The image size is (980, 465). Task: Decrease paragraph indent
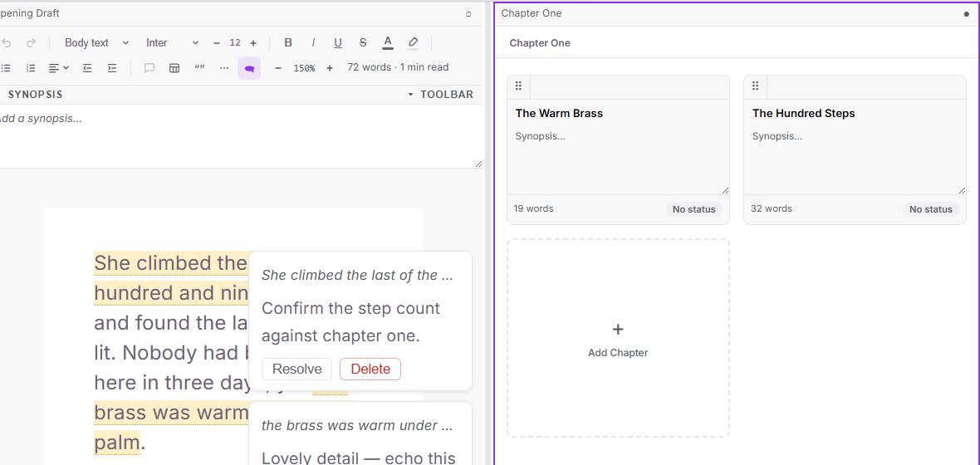click(87, 68)
